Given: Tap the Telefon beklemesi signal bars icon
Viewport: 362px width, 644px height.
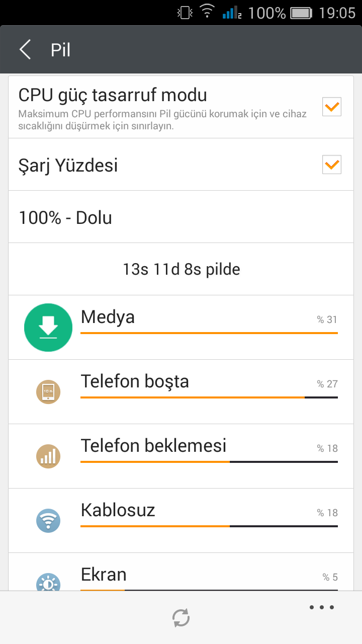Looking at the screenshot, I should [48, 456].
